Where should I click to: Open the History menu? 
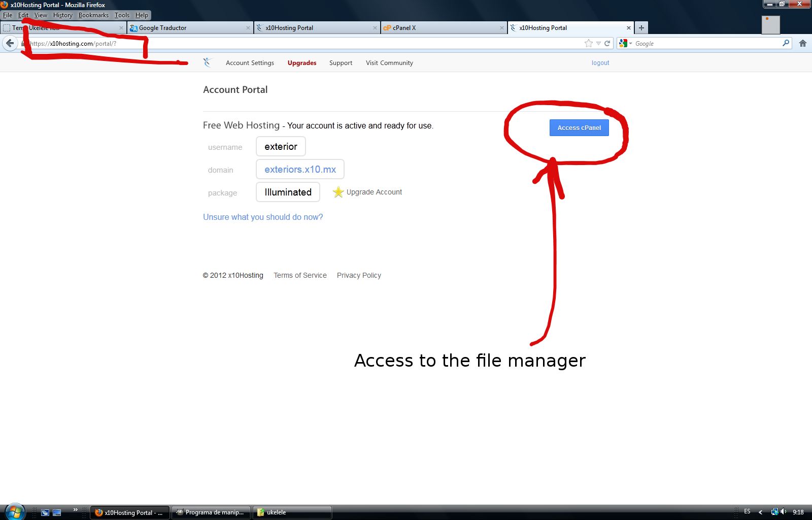(63, 15)
